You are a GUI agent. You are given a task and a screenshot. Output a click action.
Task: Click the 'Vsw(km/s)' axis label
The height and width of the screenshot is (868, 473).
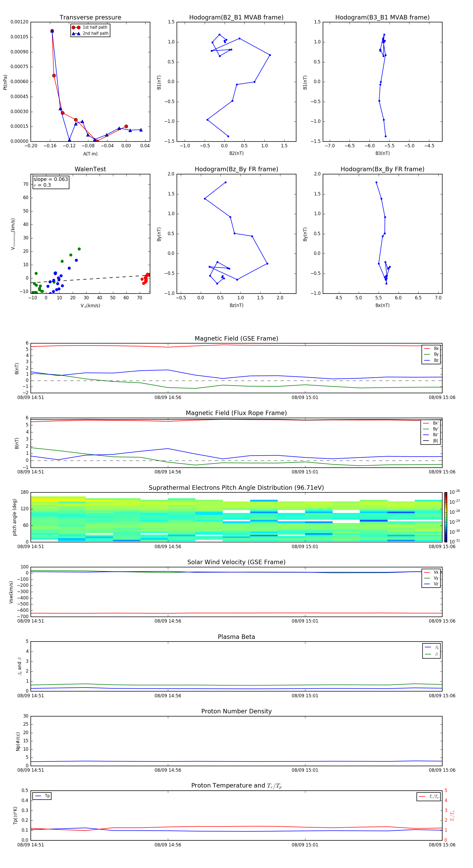pos(11,592)
